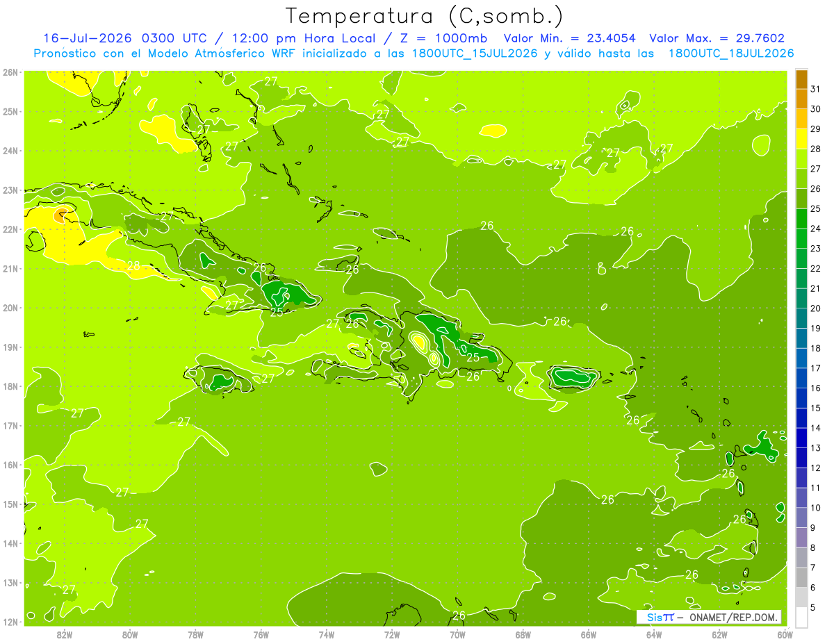Click the '15N' latitude axis label
The image size is (834, 644).
10,504
